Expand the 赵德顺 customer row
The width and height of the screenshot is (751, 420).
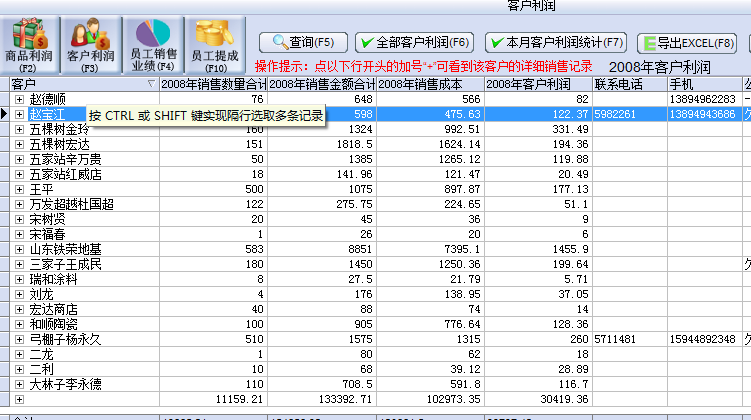(x=19, y=100)
